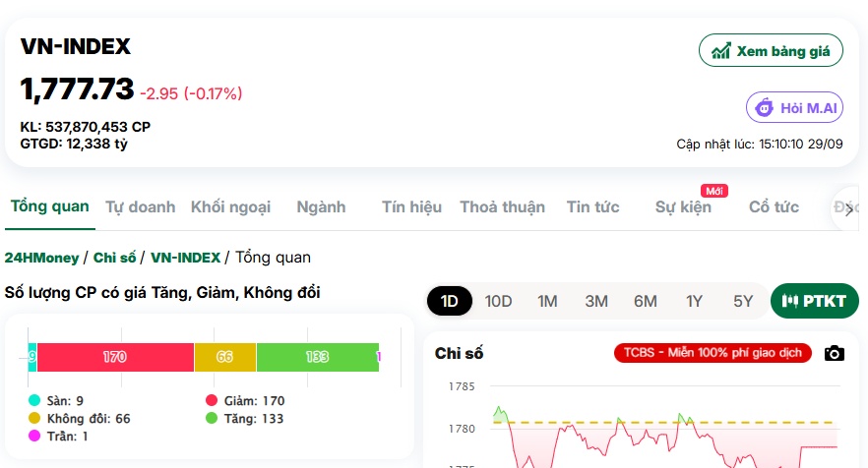Screen dimensions: 868x468
Task: Click the change -2.95 (-0.17%)
Action: point(191,93)
